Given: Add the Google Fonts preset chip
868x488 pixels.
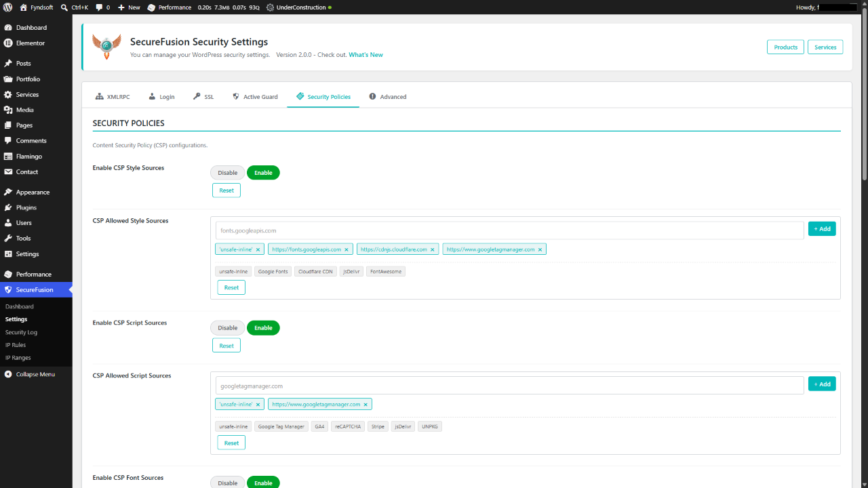Looking at the screenshot, I should pos(273,271).
